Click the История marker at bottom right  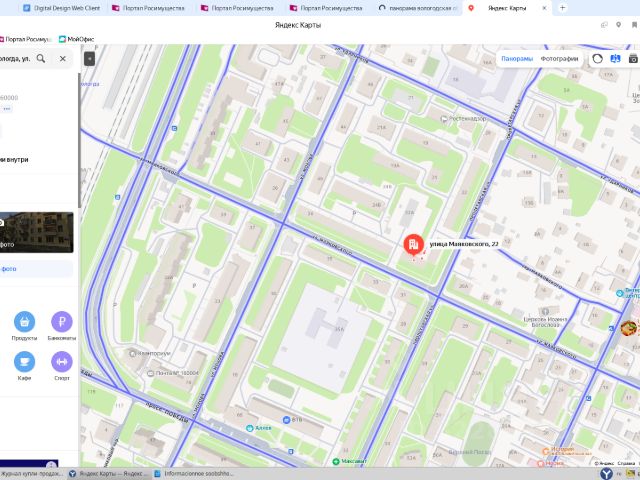pos(546,451)
